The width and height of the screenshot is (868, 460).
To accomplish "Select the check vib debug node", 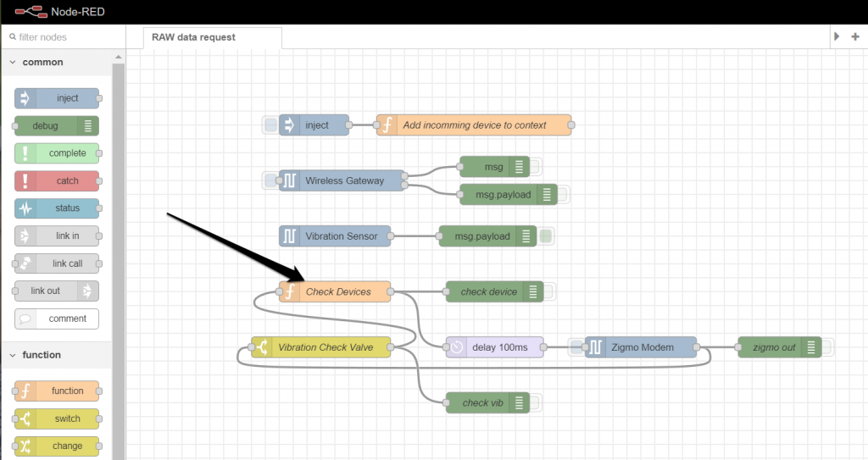I will [487, 403].
